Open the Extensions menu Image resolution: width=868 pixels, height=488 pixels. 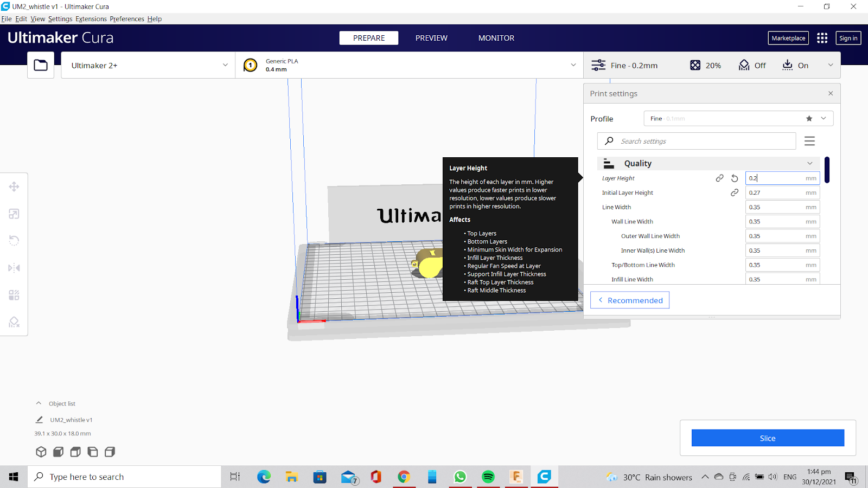point(91,18)
